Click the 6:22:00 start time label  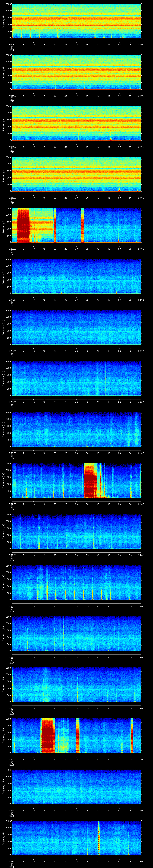click(x=12, y=44)
